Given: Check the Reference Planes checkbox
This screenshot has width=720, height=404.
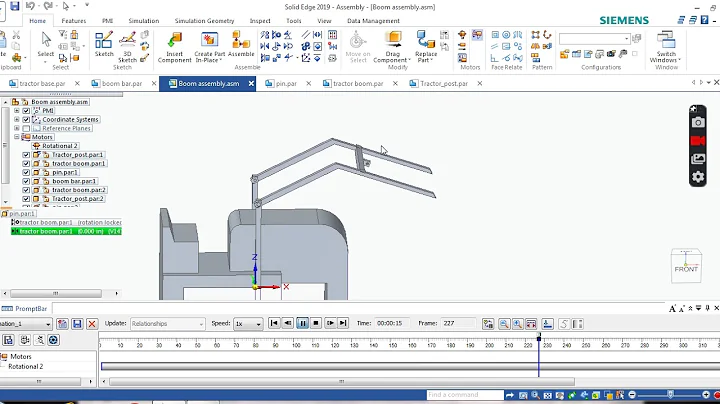Looking at the screenshot, I should [x=26, y=129].
